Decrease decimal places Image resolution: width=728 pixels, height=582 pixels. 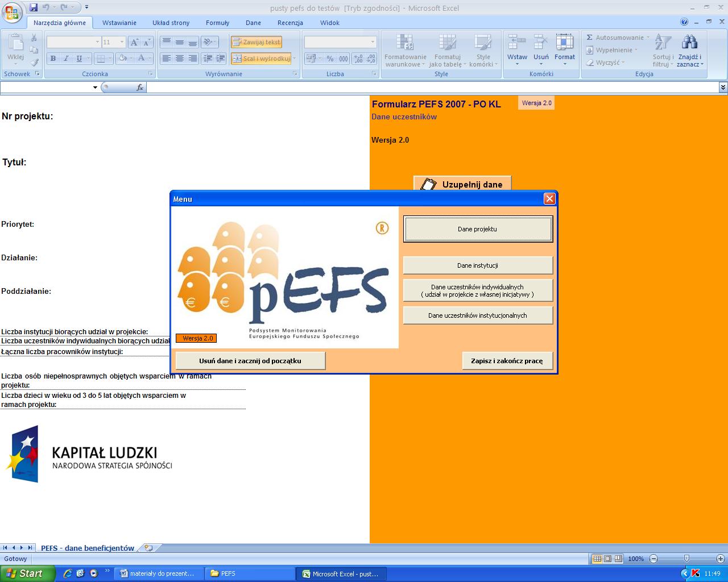[x=371, y=58]
